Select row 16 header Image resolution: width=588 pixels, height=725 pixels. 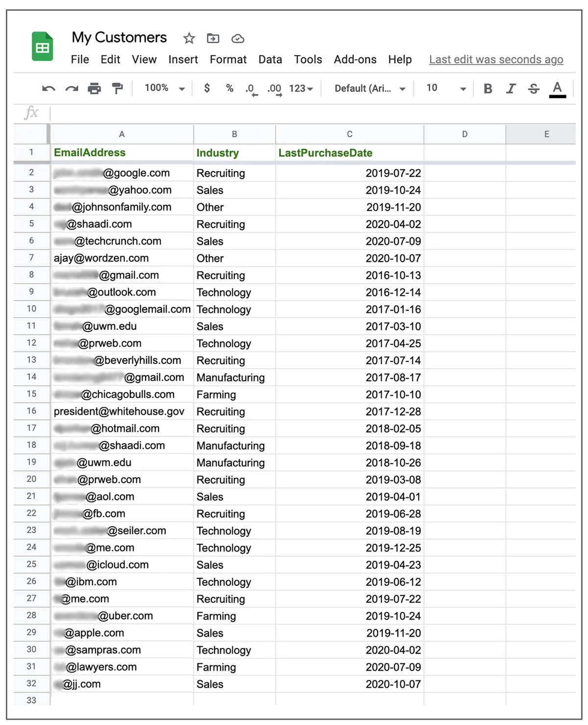click(x=31, y=411)
